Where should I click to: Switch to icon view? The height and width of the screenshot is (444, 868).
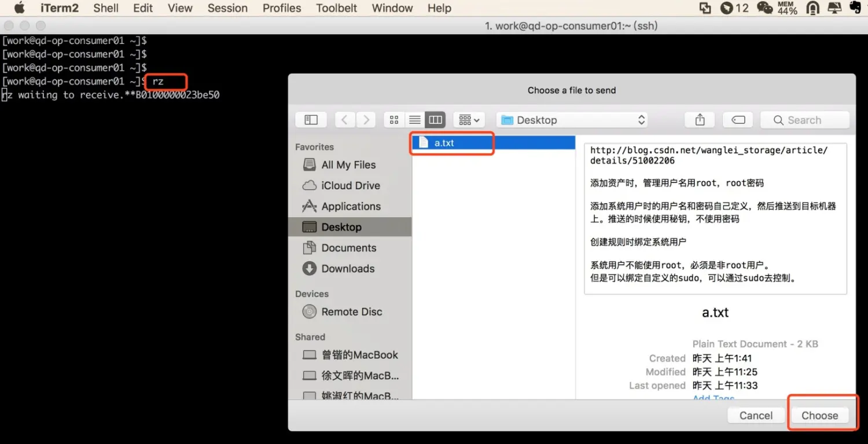tap(394, 120)
